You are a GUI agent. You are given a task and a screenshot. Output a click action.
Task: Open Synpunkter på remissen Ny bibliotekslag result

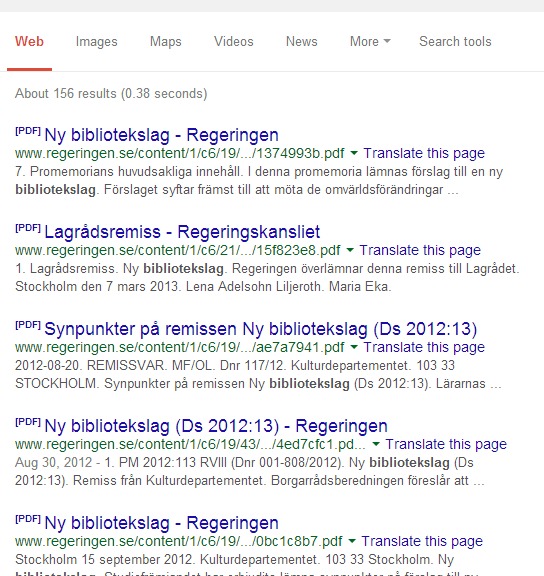pos(260,329)
